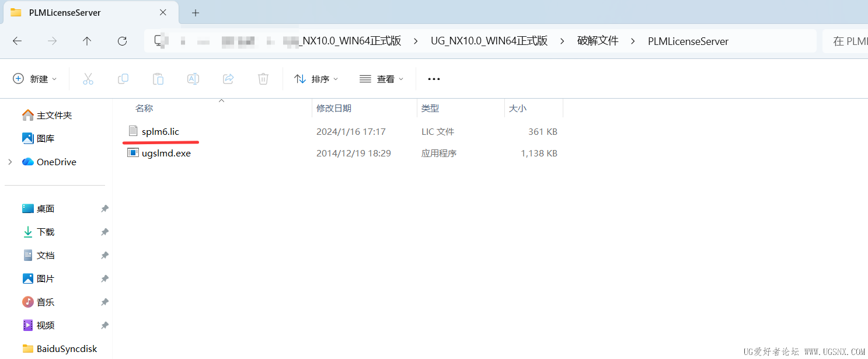Click the Share icon in toolbar

pyautogui.click(x=228, y=79)
